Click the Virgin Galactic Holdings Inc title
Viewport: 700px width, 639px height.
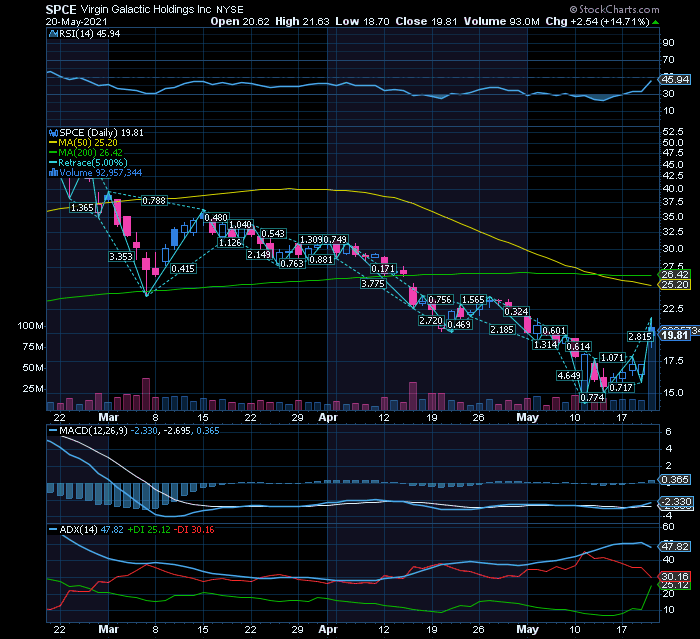[146, 9]
